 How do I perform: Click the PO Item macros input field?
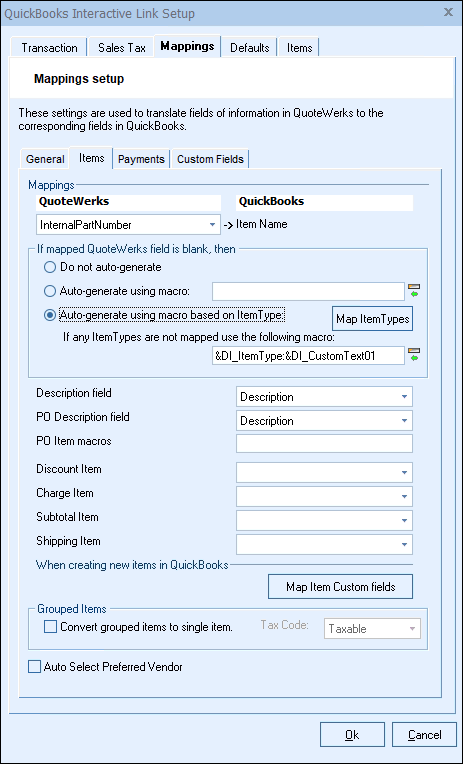(325, 443)
